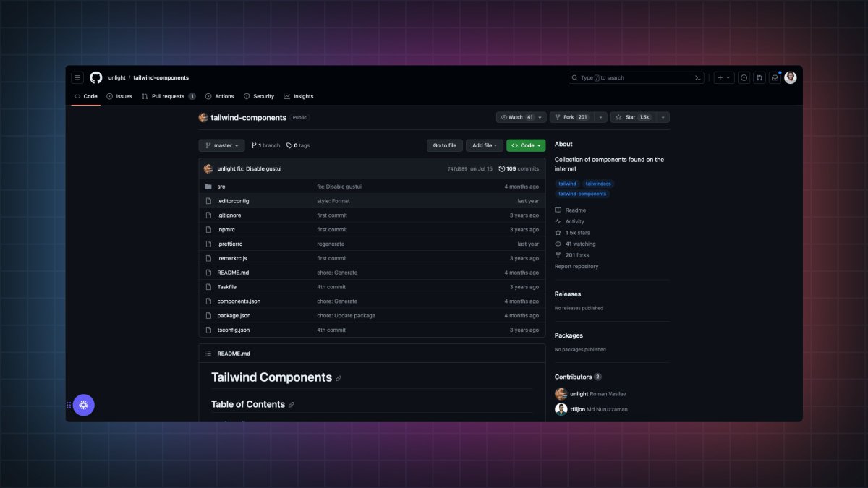Star the tailwind-components repository
The width and height of the screenshot is (868, 488).
(632, 117)
